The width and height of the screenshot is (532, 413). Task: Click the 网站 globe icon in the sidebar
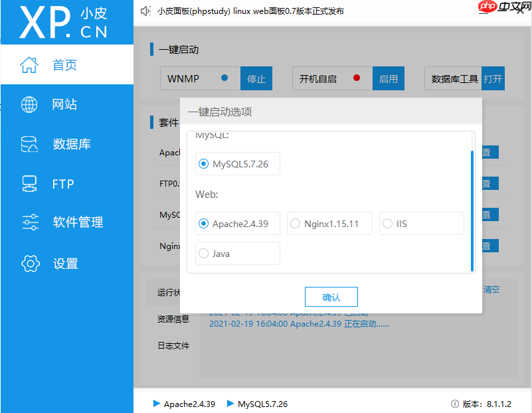[x=29, y=104]
